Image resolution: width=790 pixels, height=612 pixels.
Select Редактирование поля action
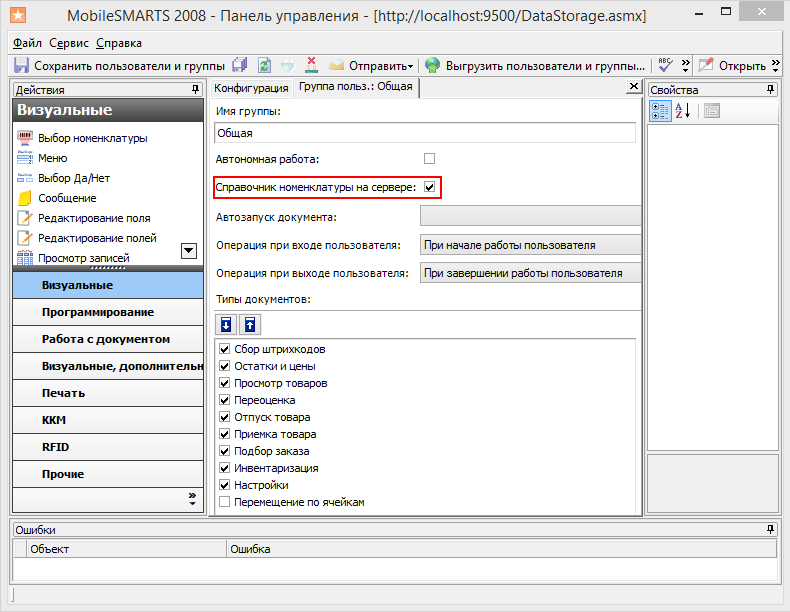point(84,218)
